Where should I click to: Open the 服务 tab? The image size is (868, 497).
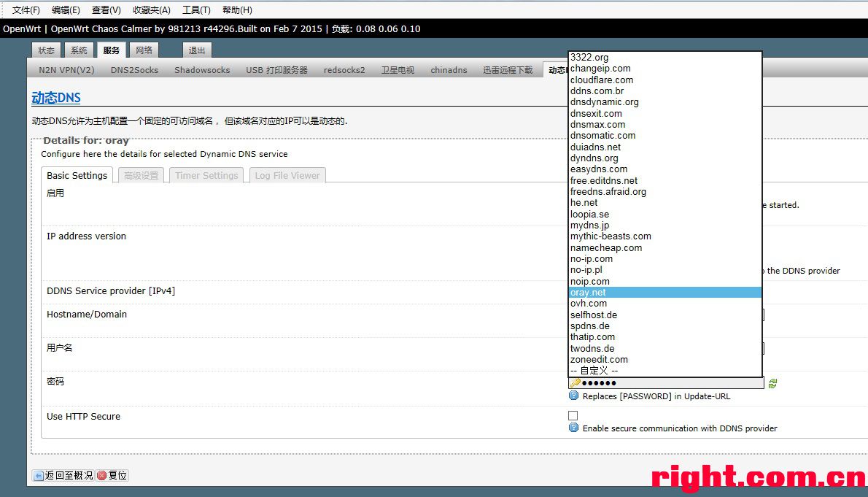pyautogui.click(x=112, y=50)
